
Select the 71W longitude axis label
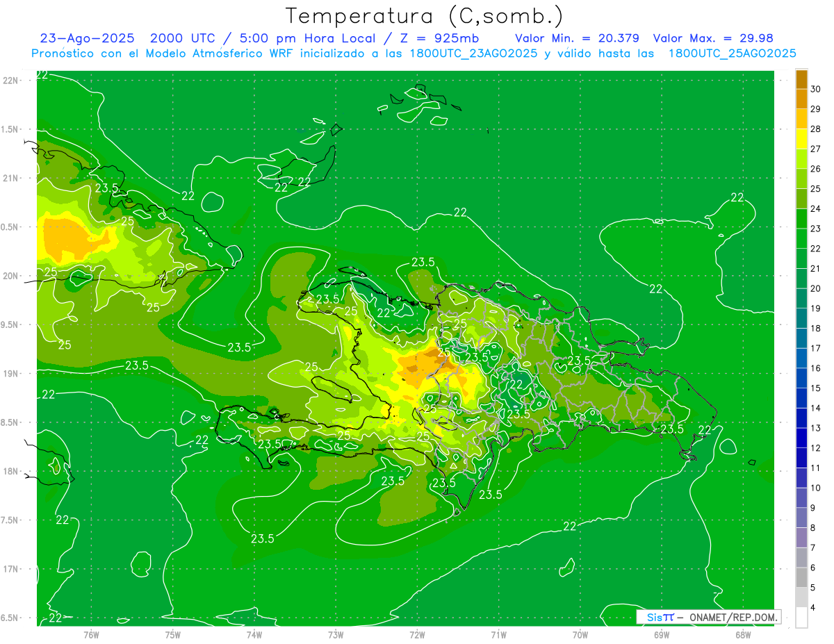[498, 634]
